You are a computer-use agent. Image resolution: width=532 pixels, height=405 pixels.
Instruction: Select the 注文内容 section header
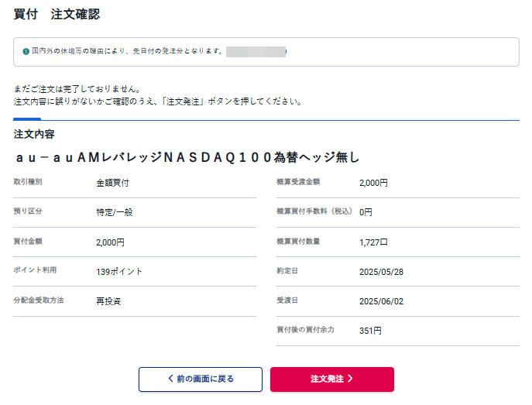(34, 134)
